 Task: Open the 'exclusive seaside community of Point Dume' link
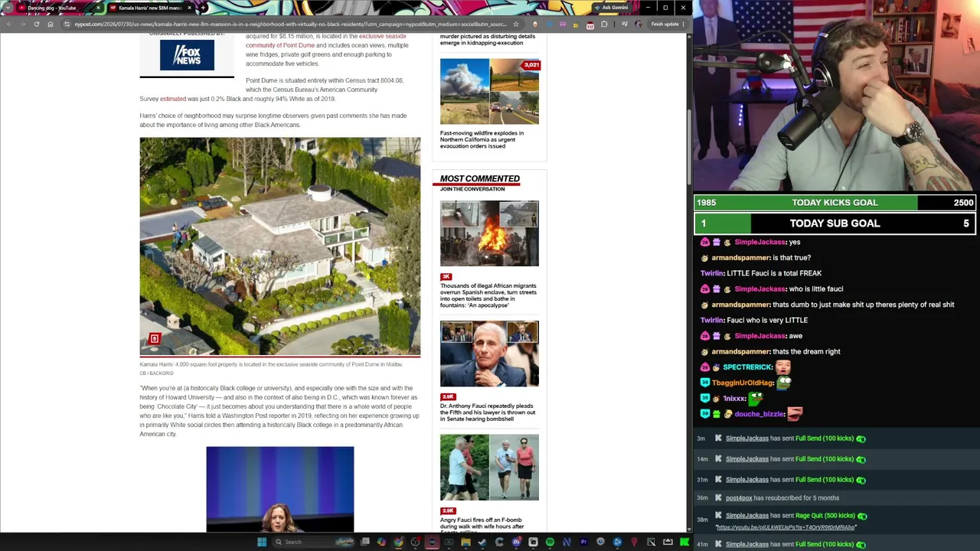coord(325,41)
